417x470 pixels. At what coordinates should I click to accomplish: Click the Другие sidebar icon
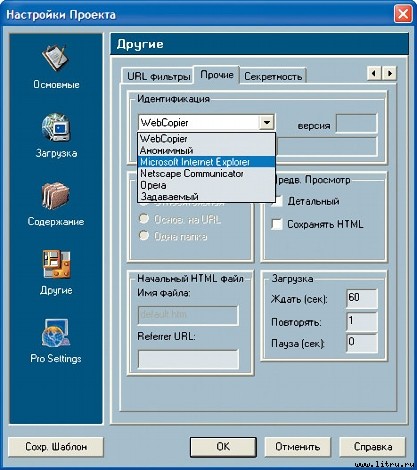[x=56, y=264]
